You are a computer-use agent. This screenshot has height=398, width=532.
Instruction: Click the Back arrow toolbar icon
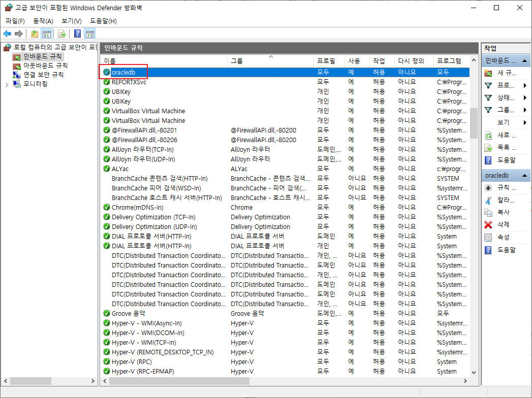tap(7, 34)
